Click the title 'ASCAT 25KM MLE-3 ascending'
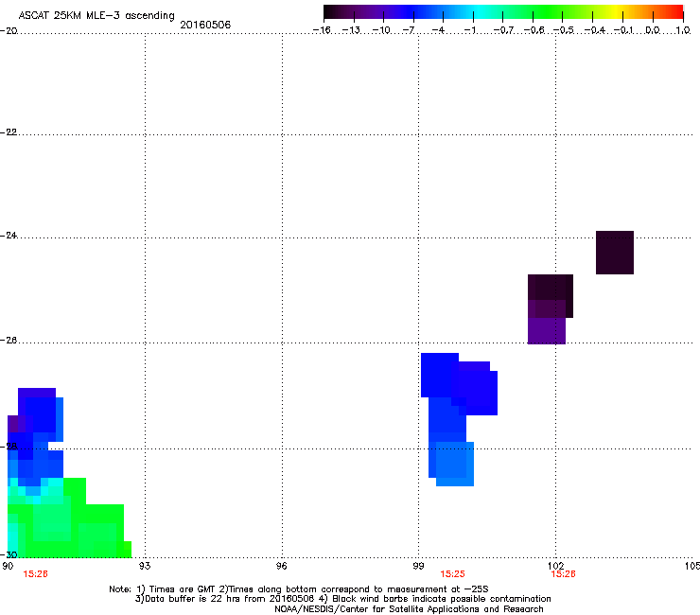Viewport: 700px width, 615px height. pos(96,16)
